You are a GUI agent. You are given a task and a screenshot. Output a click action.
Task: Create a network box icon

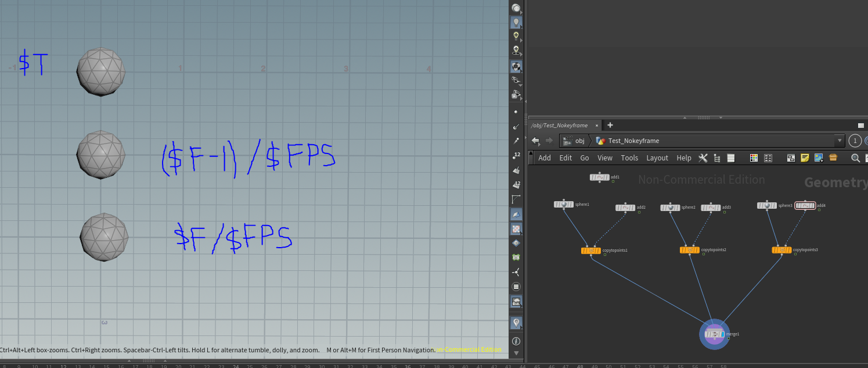[x=791, y=158]
